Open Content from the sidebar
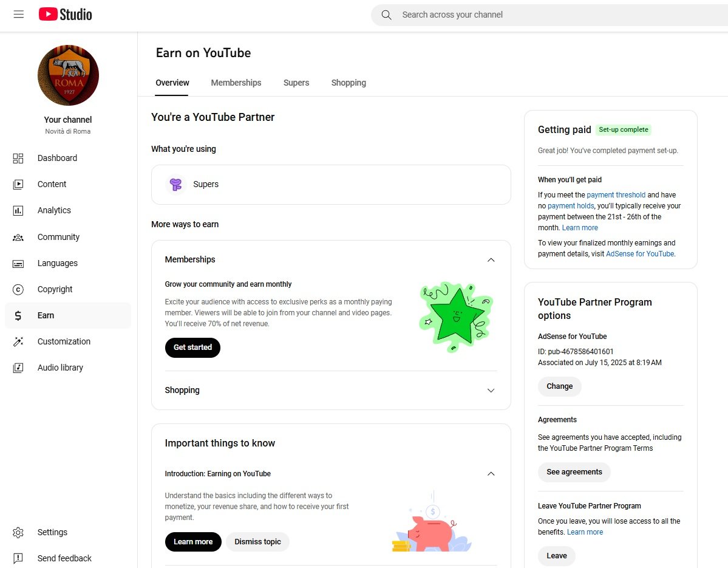 point(68,185)
